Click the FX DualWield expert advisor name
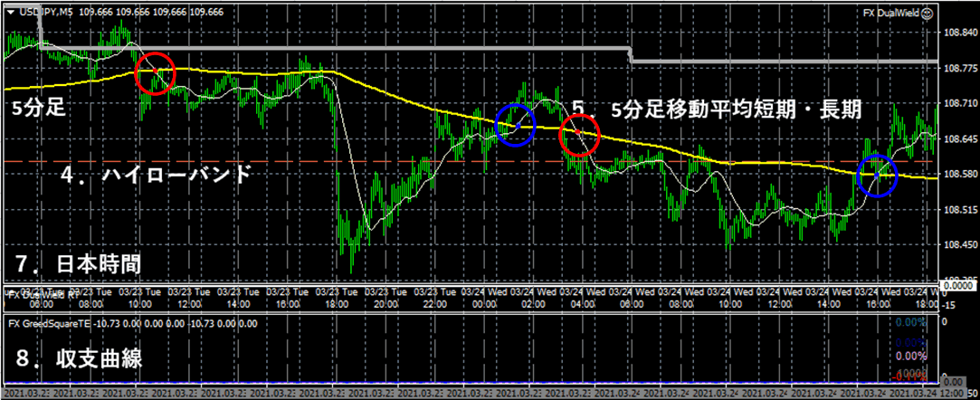Viewport: 980px width, 400px height. click(890, 13)
